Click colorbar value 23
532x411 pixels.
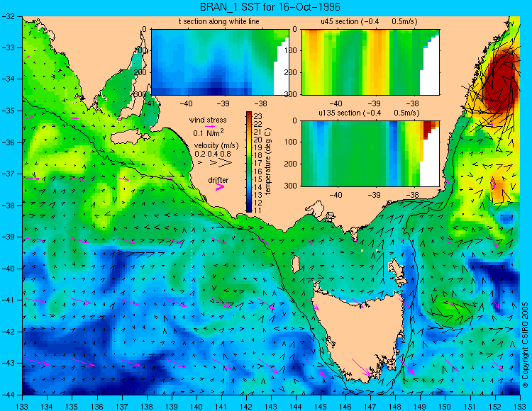click(x=258, y=116)
